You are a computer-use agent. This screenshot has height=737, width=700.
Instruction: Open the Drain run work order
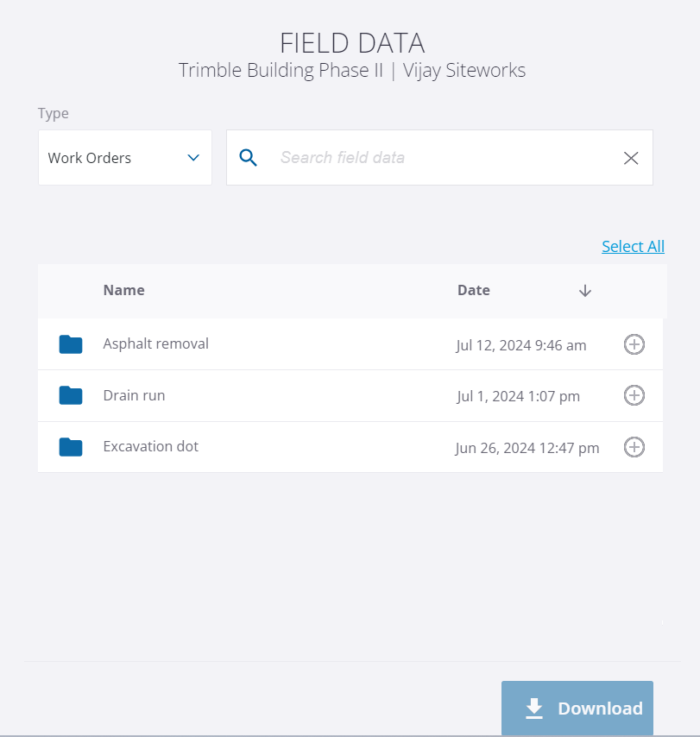click(350, 396)
